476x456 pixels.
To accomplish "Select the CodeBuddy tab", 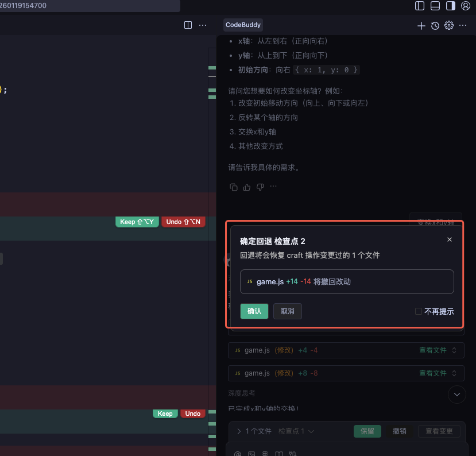I will [243, 25].
